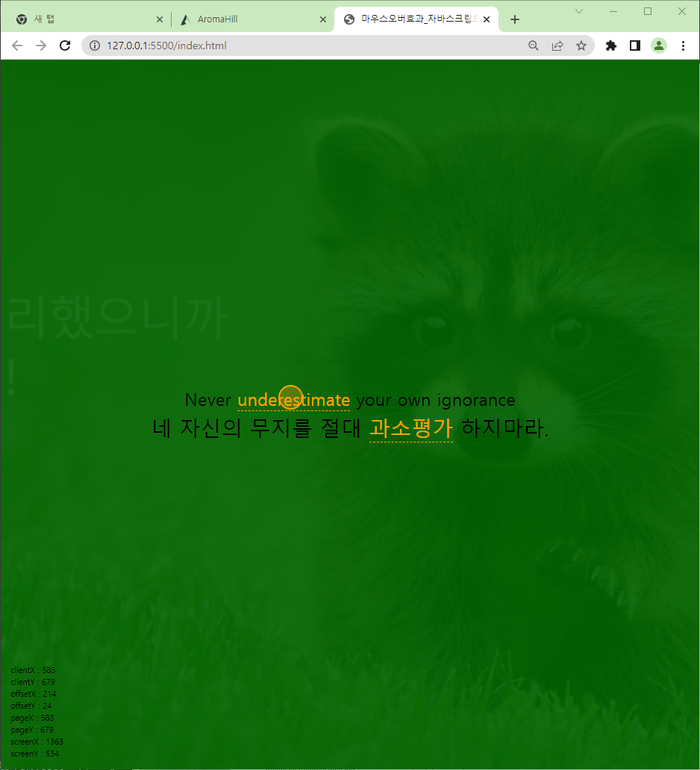Click the "pageX : 583" readout
Image resolution: width=700 pixels, height=770 pixels.
tap(32, 718)
